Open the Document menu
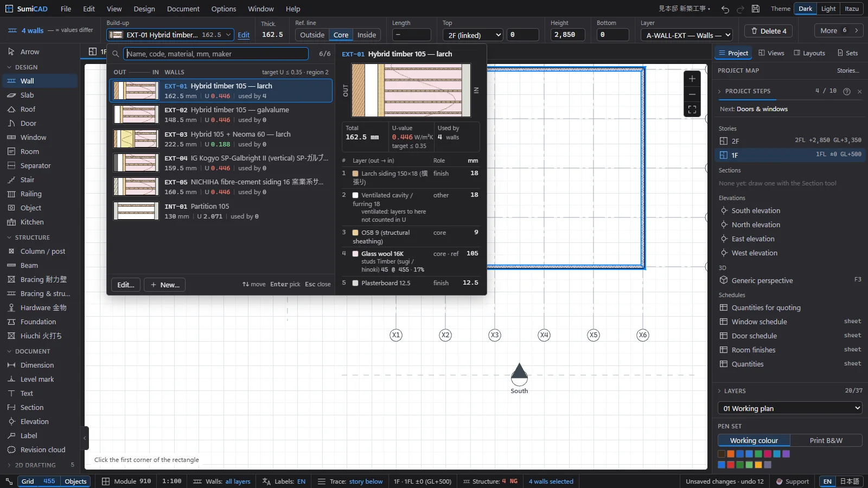This screenshot has width=868, height=488. point(183,9)
